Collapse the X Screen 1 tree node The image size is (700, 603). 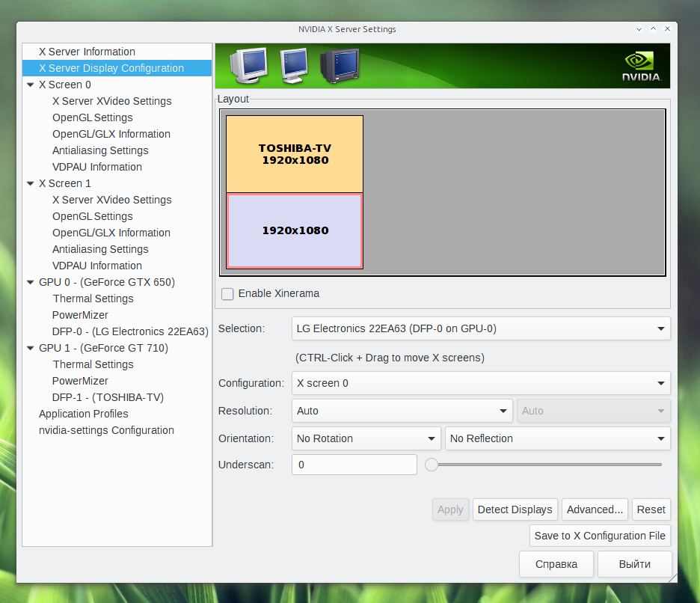[x=31, y=183]
